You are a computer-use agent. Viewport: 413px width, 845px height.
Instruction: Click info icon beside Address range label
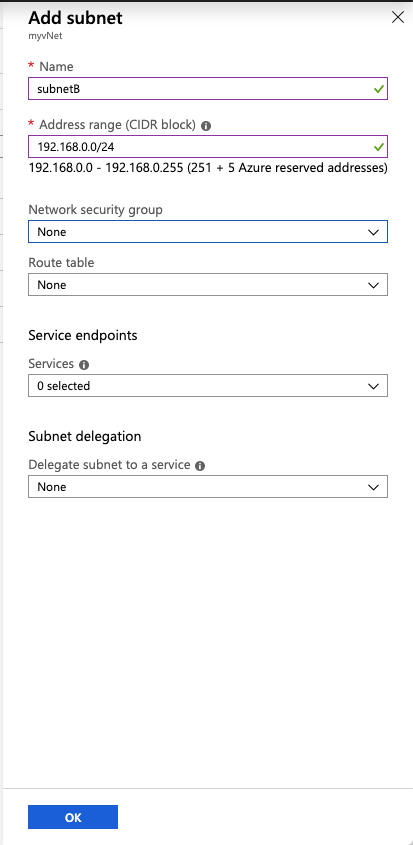(x=205, y=126)
